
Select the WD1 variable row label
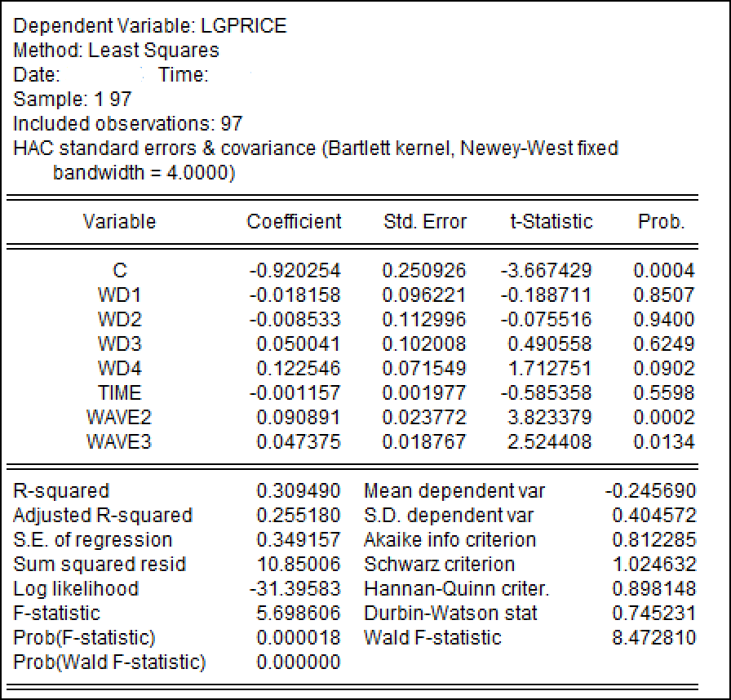(x=119, y=295)
